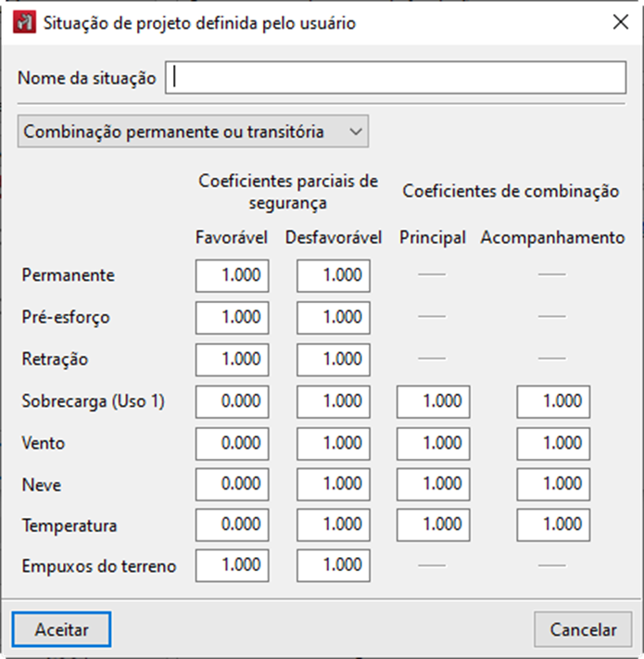
Task: Click Sobrecarga (Uso 1) Favorável field
Action: pos(232,401)
